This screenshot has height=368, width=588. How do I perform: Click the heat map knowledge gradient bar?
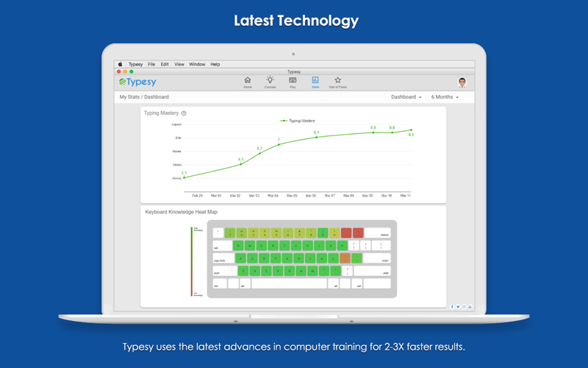coord(192,262)
